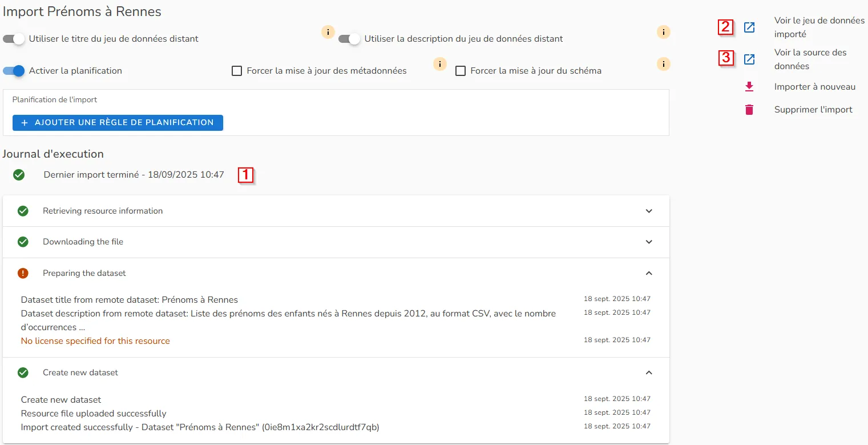Disable the Activer la planification switch
The image size is (868, 445).
tap(14, 71)
